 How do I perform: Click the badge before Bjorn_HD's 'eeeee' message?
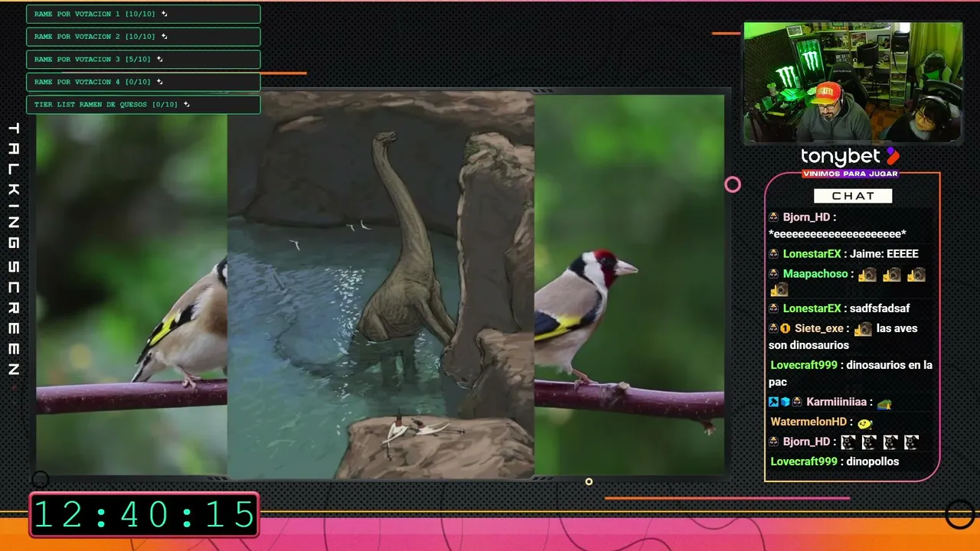(x=774, y=217)
